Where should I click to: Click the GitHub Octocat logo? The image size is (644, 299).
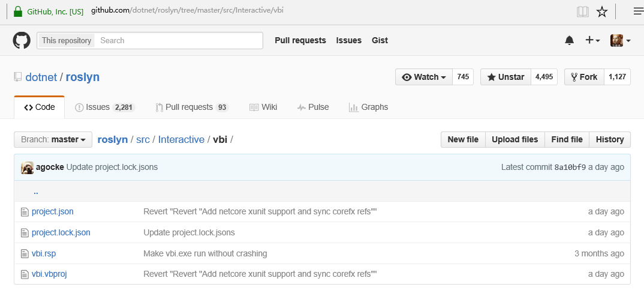[x=22, y=41]
